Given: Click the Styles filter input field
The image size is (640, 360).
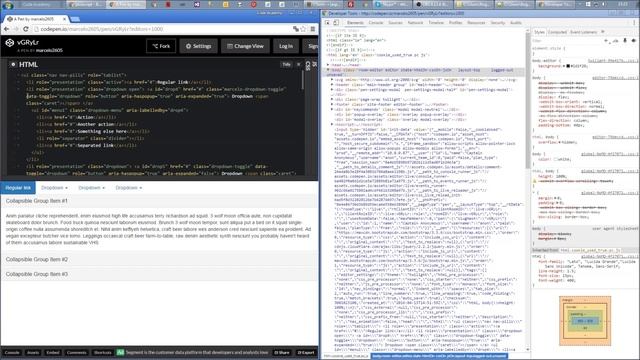Looking at the screenshot, I should pyautogui.click(x=567, y=41).
